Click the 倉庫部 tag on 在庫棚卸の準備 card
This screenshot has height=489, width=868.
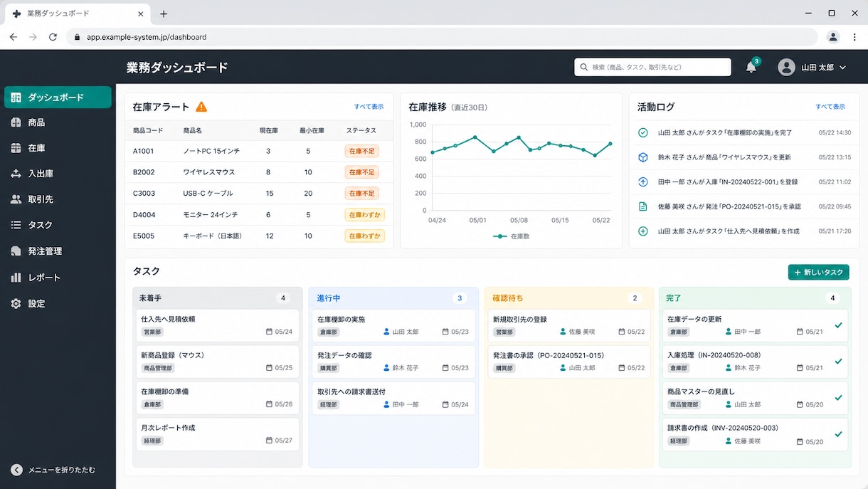[152, 404]
